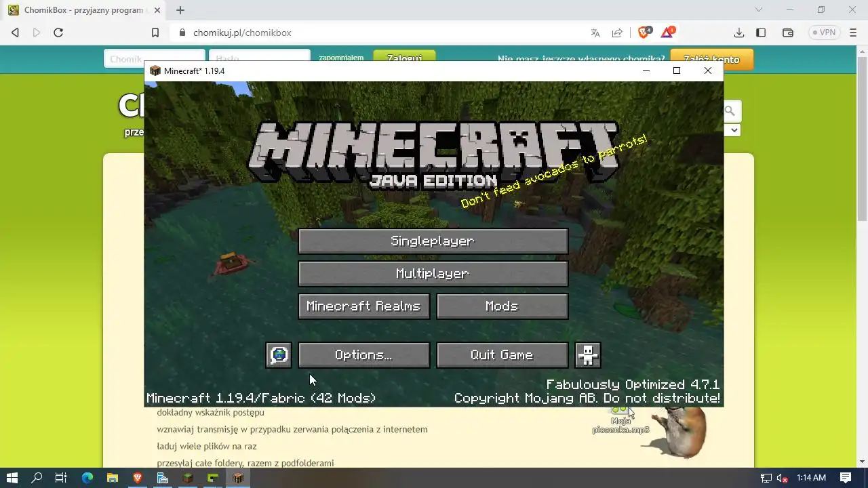
Task: Click the muted volume tray icon
Action: [781, 478]
